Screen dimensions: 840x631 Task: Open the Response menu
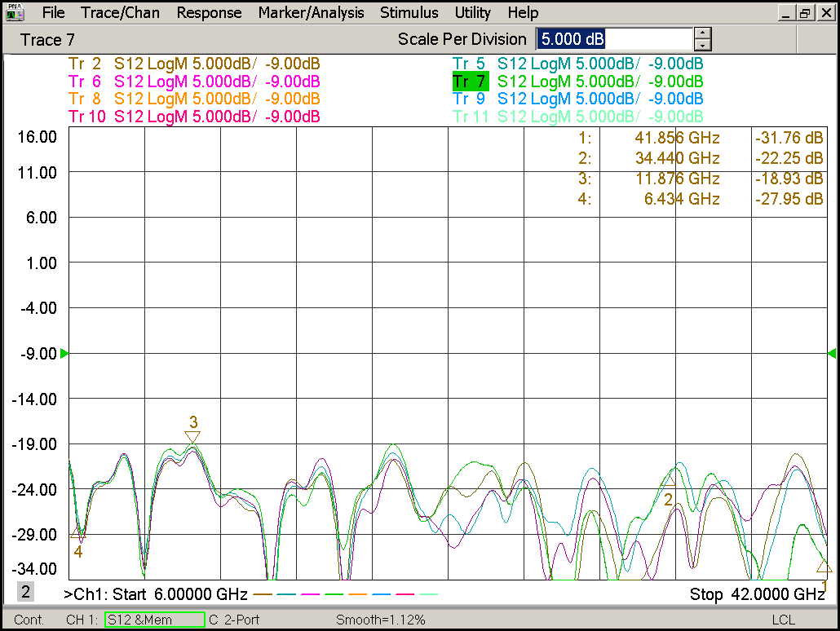(209, 12)
